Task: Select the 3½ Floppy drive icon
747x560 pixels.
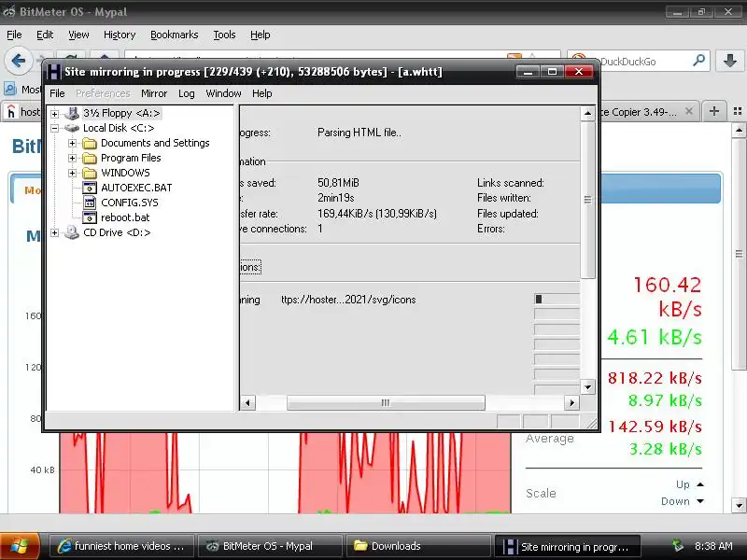Action: [72, 113]
